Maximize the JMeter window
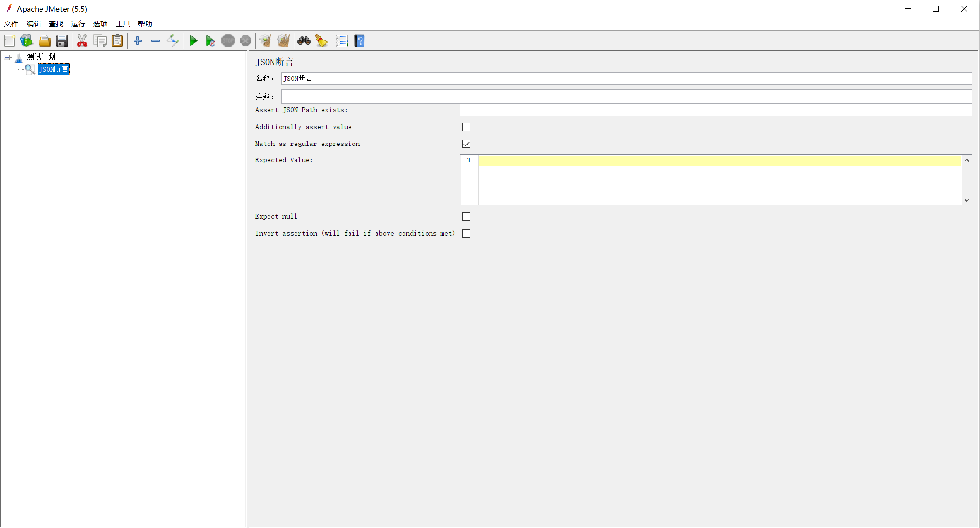980x528 pixels. (x=936, y=9)
